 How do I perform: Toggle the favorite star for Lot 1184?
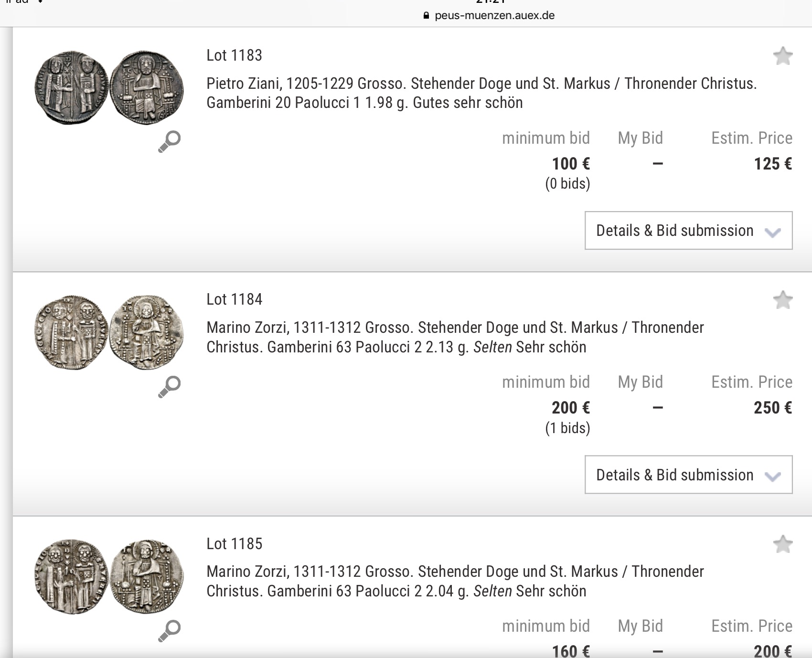click(783, 300)
